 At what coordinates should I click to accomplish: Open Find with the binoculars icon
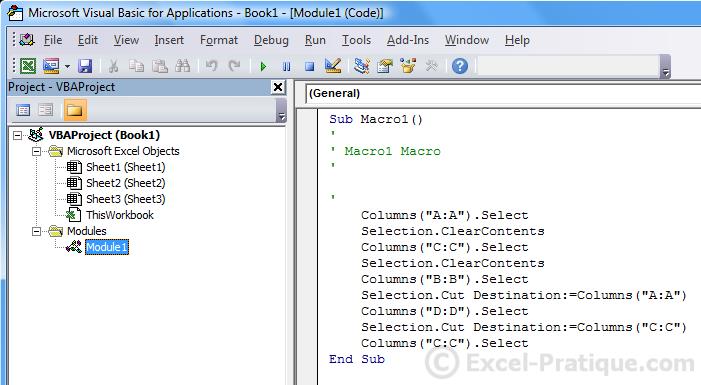tap(182, 66)
